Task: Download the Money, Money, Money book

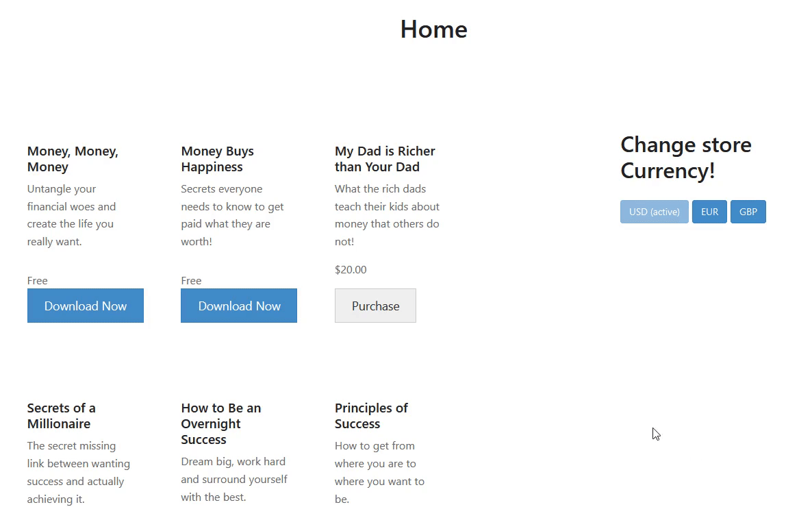Action: [86, 306]
